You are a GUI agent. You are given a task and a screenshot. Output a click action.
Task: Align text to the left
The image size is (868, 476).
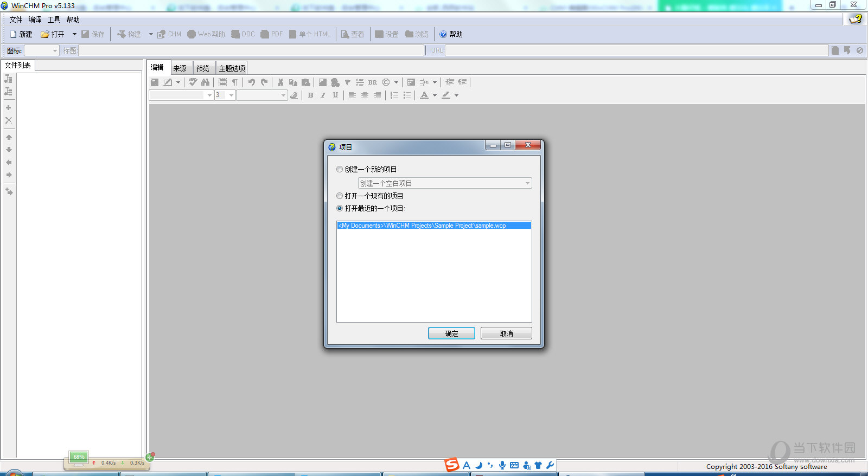[352, 95]
